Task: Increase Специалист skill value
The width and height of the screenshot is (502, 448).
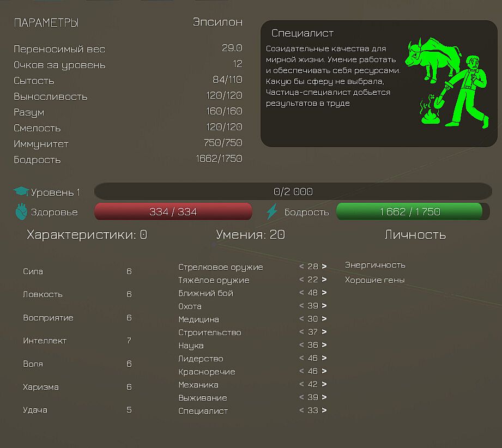Action: click(x=324, y=410)
